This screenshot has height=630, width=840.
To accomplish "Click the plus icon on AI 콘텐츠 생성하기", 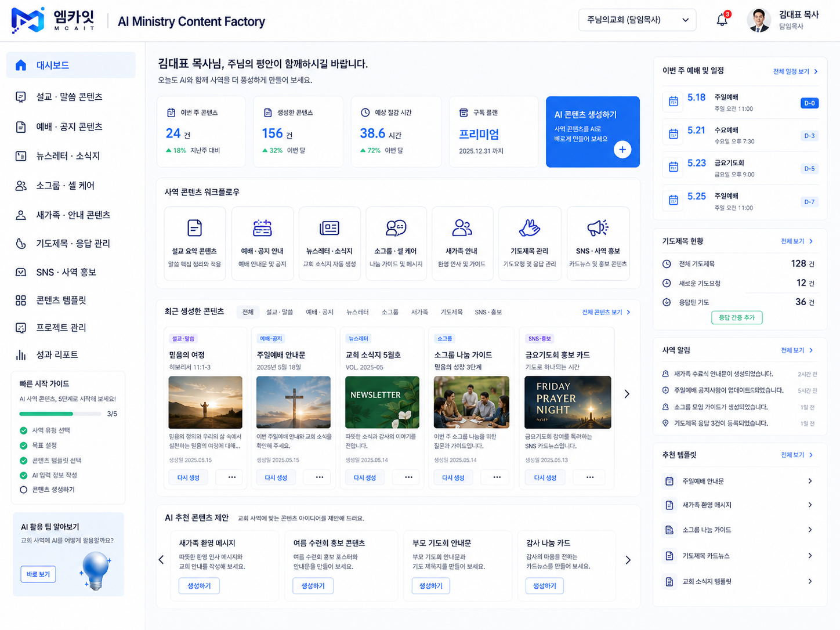I will tap(622, 150).
